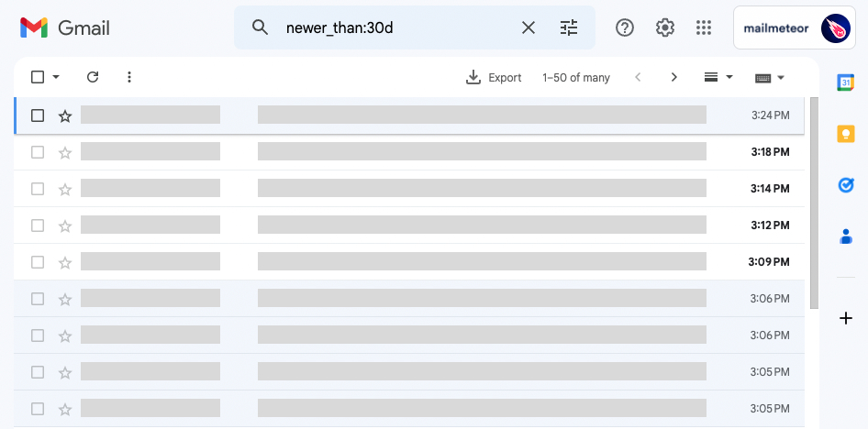
Task: Open the email received at 3:18 PM
Action: pyautogui.click(x=409, y=152)
